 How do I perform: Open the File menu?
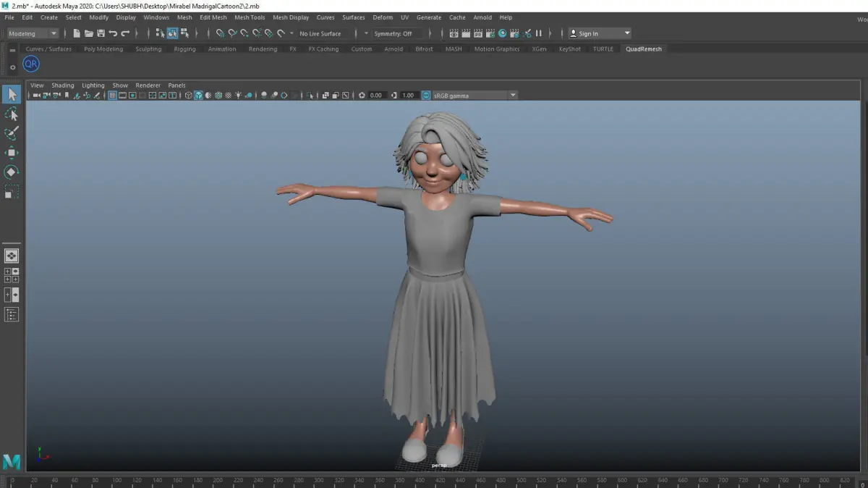point(9,17)
